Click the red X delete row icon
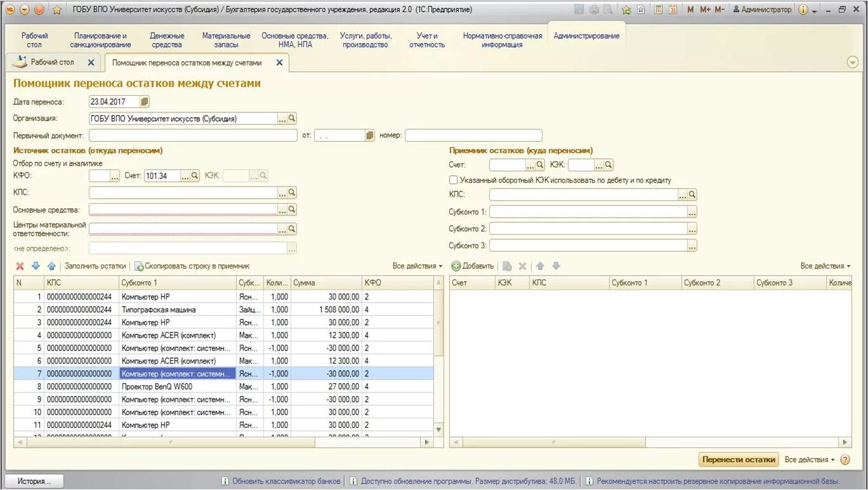The height and width of the screenshot is (490, 868). [20, 266]
